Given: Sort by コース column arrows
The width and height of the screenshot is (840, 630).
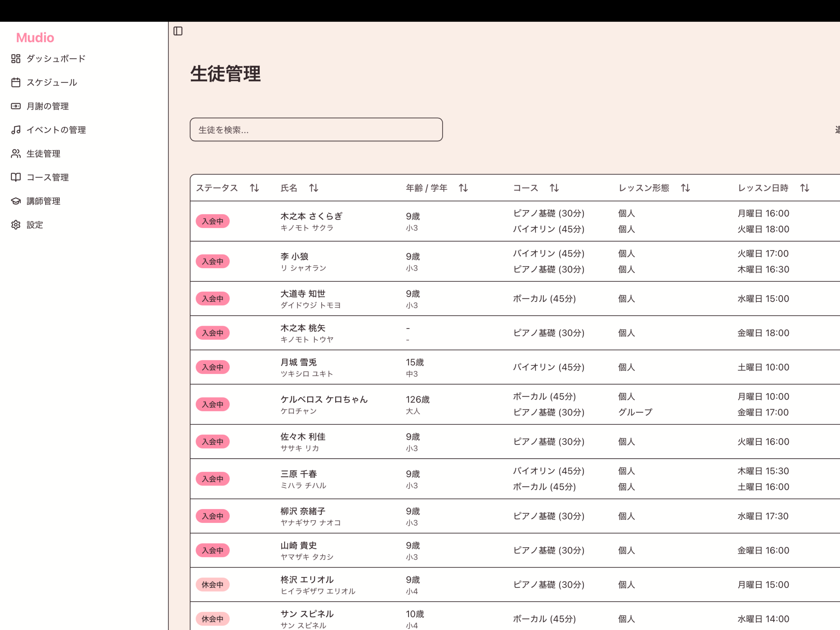Looking at the screenshot, I should (x=554, y=188).
